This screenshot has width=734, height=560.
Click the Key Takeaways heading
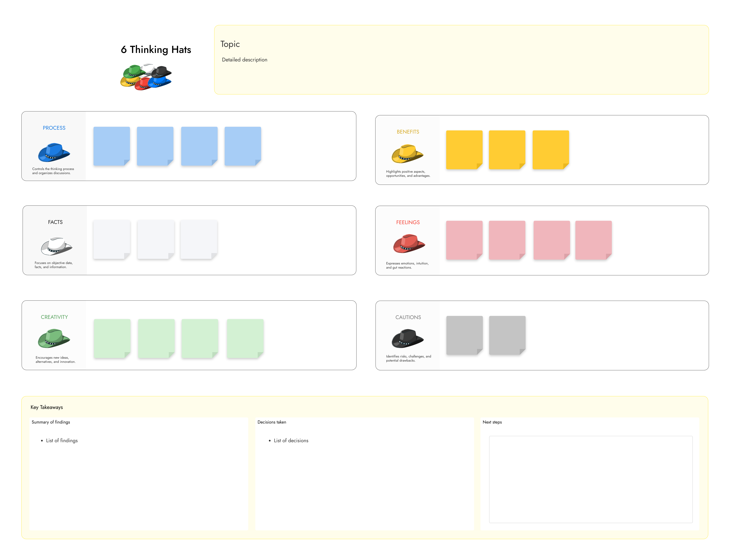(47, 407)
